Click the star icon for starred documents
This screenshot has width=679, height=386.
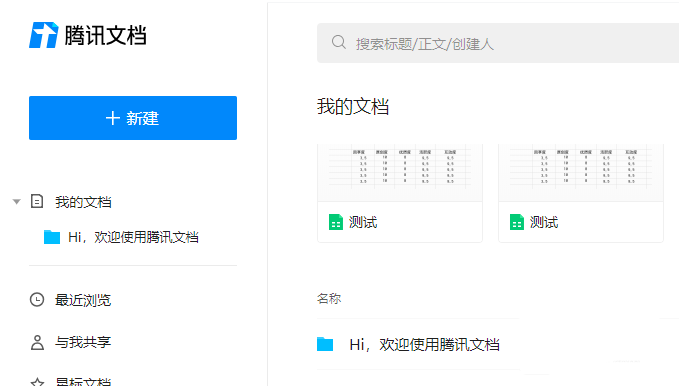point(37,382)
